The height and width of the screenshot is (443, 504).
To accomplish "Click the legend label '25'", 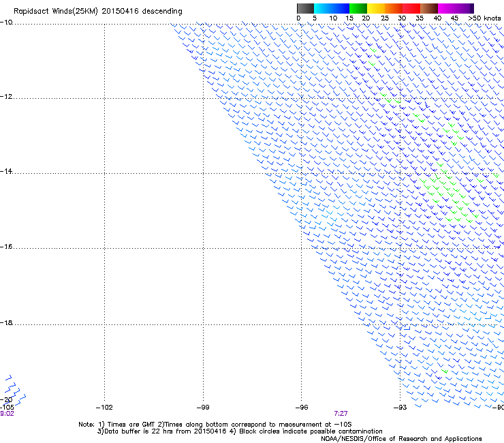I will pyautogui.click(x=385, y=18).
